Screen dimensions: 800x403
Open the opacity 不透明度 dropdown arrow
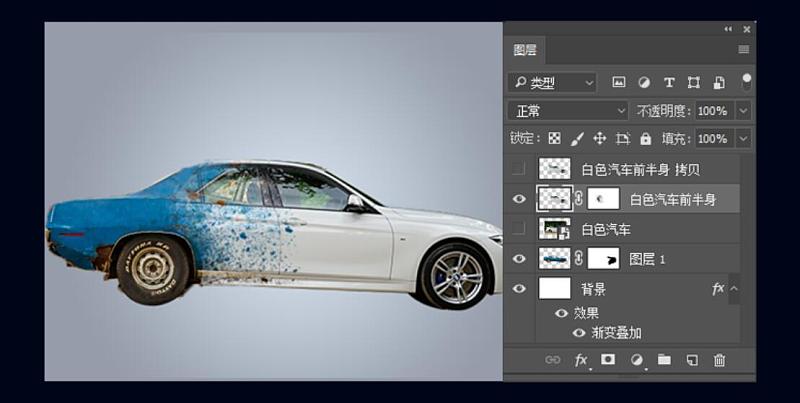coord(743,111)
